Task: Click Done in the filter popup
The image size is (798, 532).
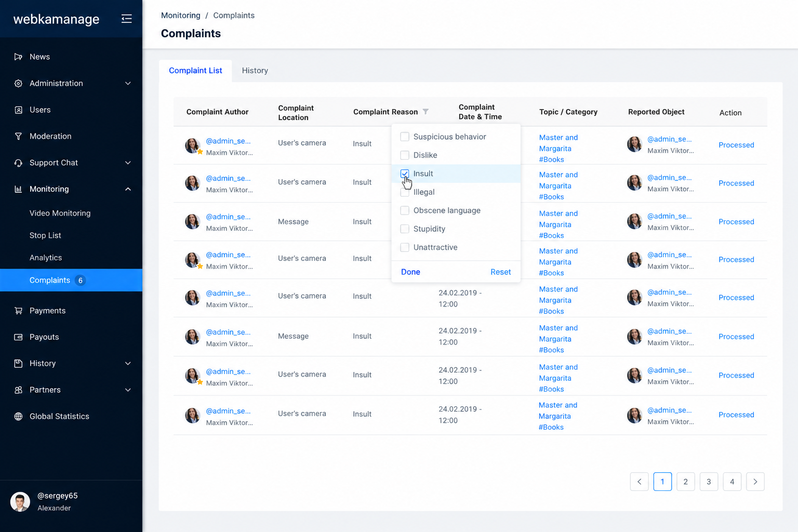Action: [x=410, y=272]
